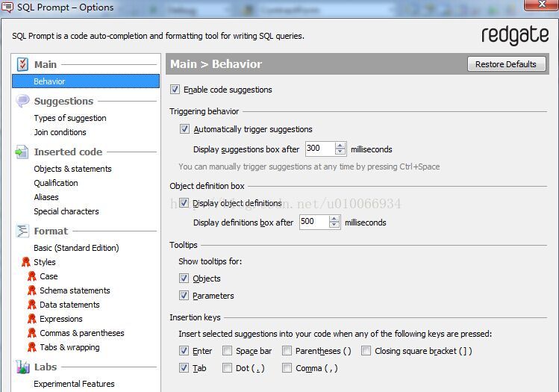
Task: Click the Suggestions section heading
Action: [x=63, y=102]
